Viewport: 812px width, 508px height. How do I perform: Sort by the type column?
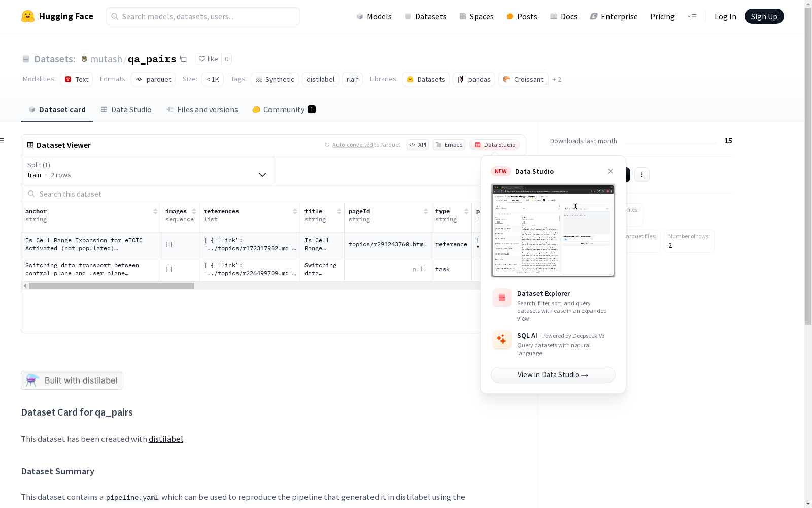pos(466,211)
